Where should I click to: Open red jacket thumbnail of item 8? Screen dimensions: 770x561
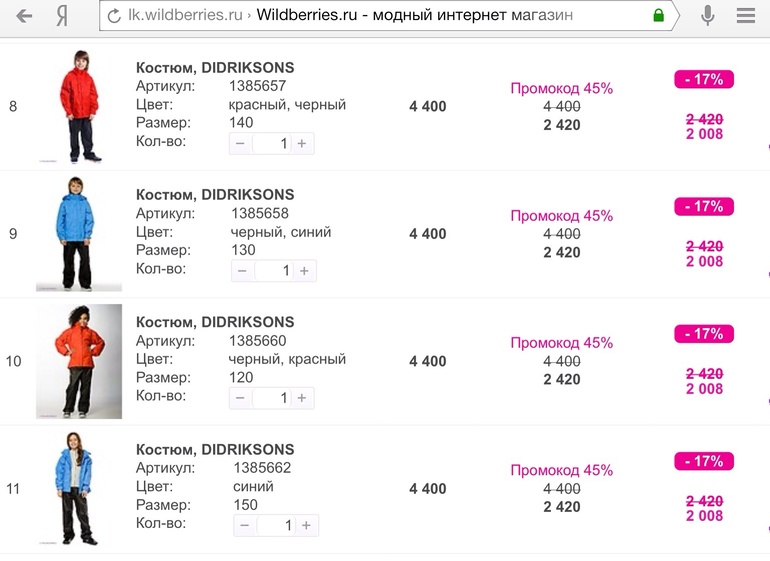tap(79, 106)
